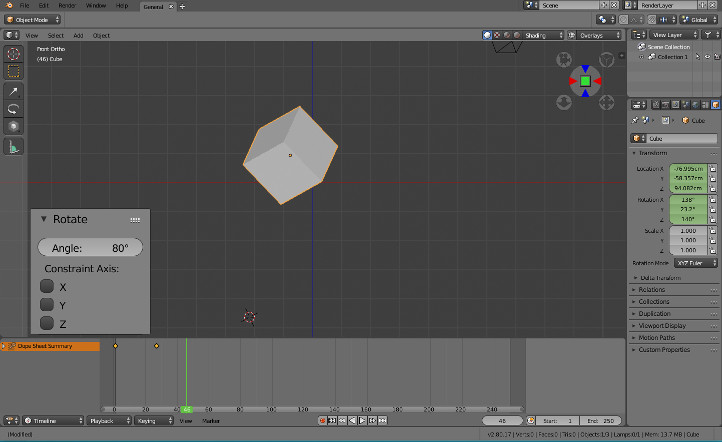
Task: Jump to timeline end frame
Action: 383,420
